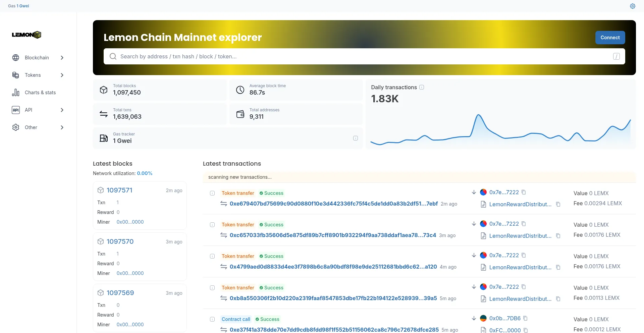The width and height of the screenshot is (644, 333).
Task: Open transaction hash 0xb8a550306f2b10d2...39a5
Action: pyautogui.click(x=333, y=298)
